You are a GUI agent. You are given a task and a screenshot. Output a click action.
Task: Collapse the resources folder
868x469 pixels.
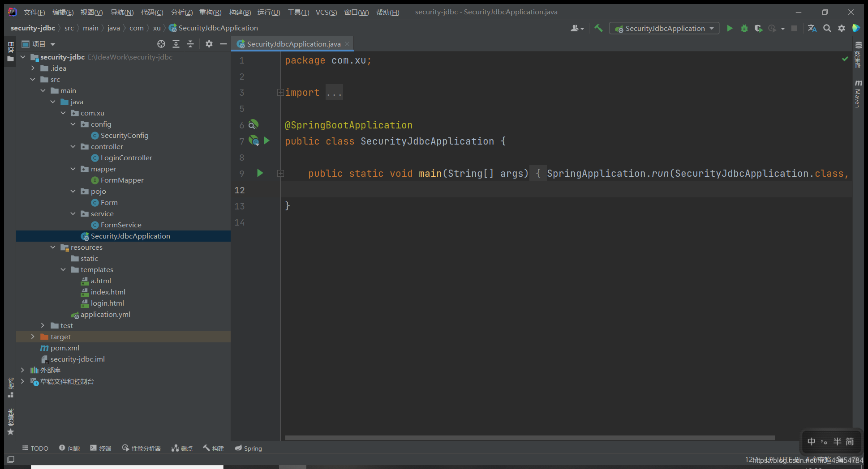(53, 247)
